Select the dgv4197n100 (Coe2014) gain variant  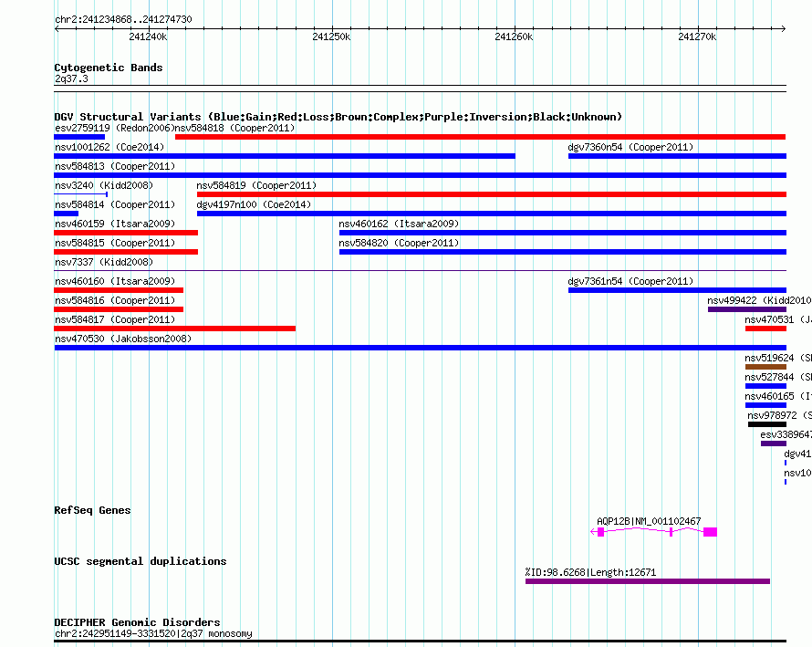coord(492,214)
